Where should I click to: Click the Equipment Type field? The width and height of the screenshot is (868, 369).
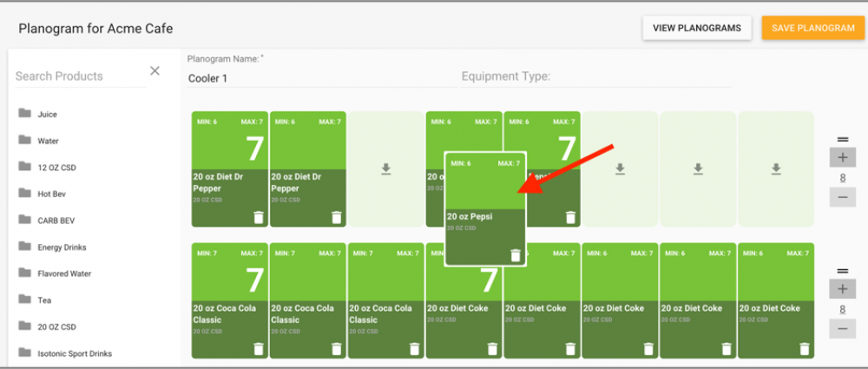596,76
